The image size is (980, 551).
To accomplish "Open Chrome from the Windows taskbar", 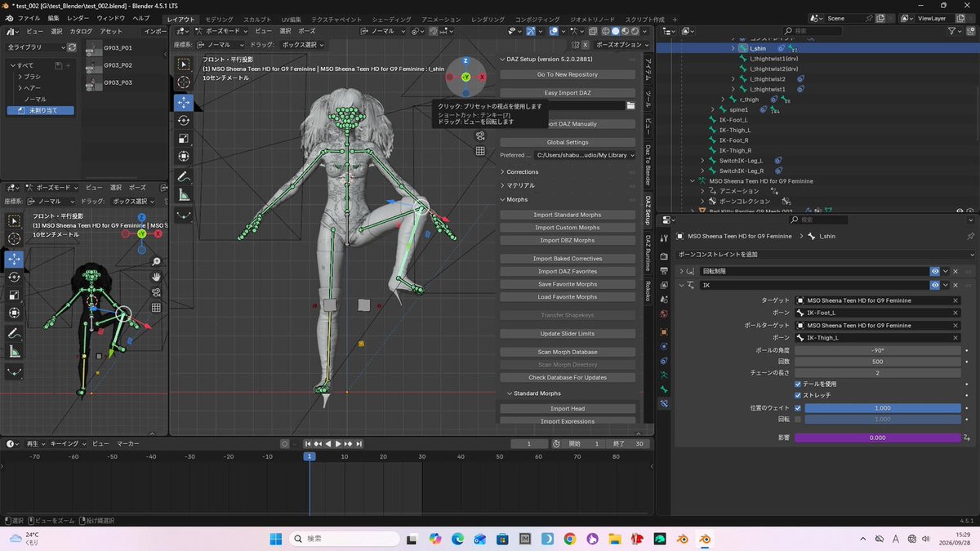I will point(569,539).
